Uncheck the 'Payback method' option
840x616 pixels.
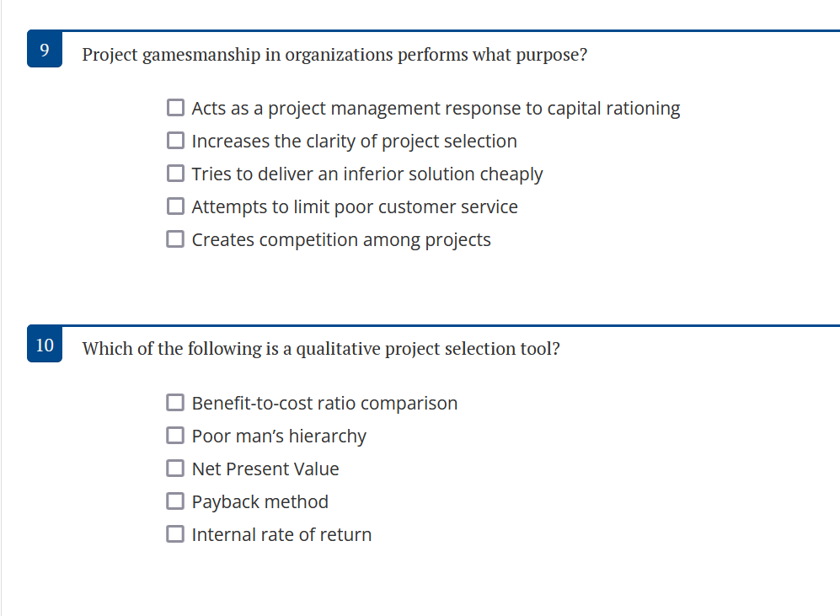(x=175, y=501)
